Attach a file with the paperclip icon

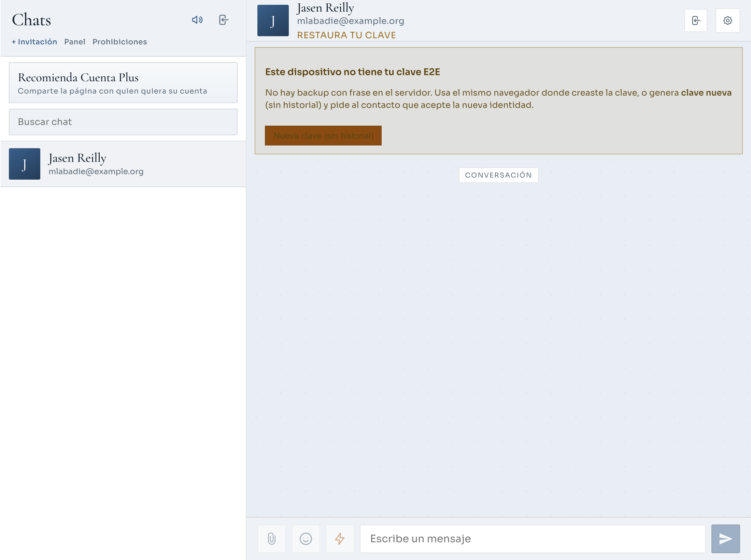[x=272, y=539]
